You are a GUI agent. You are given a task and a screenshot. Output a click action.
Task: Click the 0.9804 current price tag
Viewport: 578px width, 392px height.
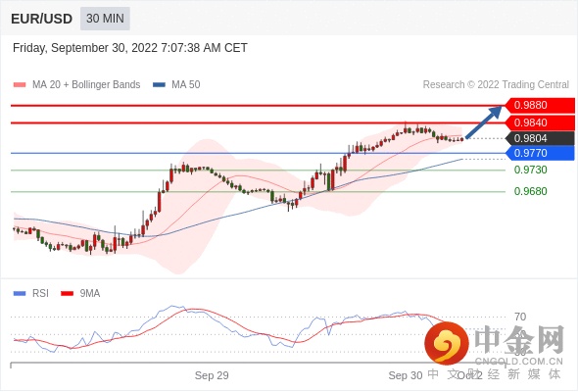540,138
